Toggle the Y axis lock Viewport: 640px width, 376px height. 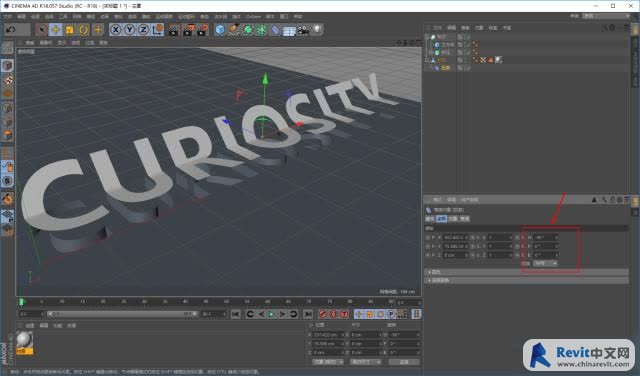tap(129, 30)
